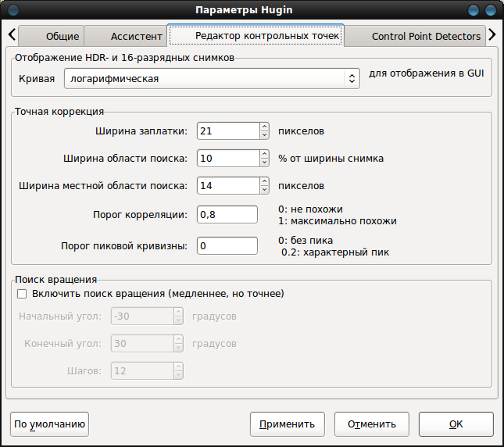Open the Control Point Detectors tab
The height and width of the screenshot is (447, 504).
[415, 36]
